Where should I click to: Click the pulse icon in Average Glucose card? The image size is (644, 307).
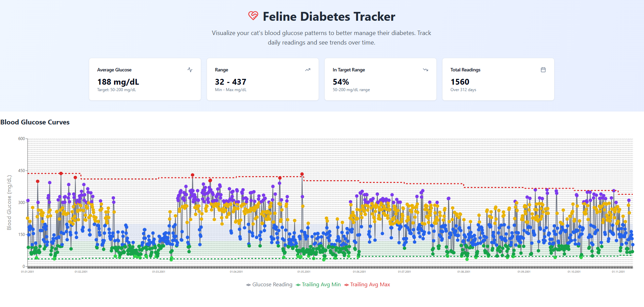click(190, 70)
